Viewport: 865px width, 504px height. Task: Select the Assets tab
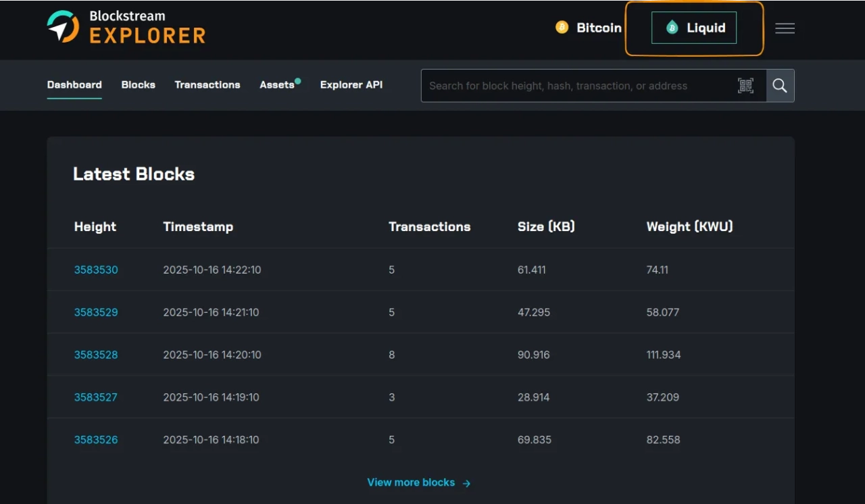tap(276, 84)
